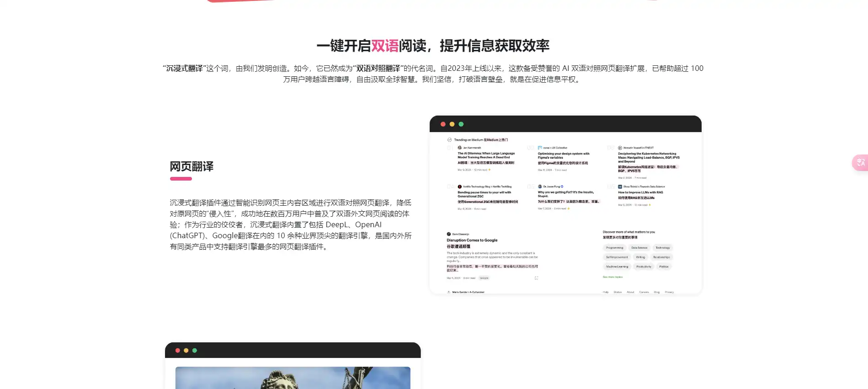Open 'How to Improve LLMs with RAG' article

click(640, 192)
